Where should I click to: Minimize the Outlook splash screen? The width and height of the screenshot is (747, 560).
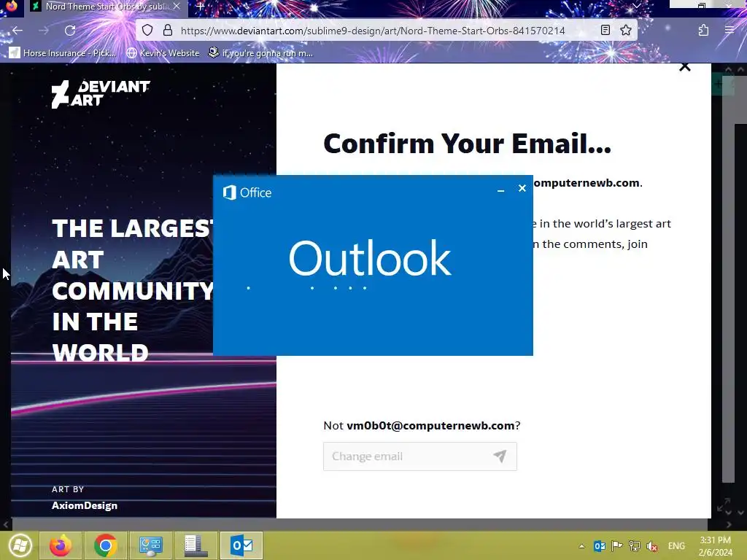tap(500, 190)
